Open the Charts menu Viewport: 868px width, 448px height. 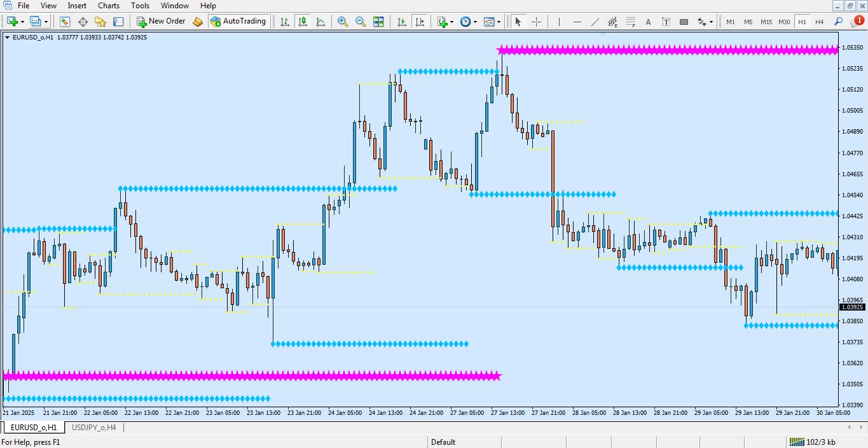pos(108,6)
